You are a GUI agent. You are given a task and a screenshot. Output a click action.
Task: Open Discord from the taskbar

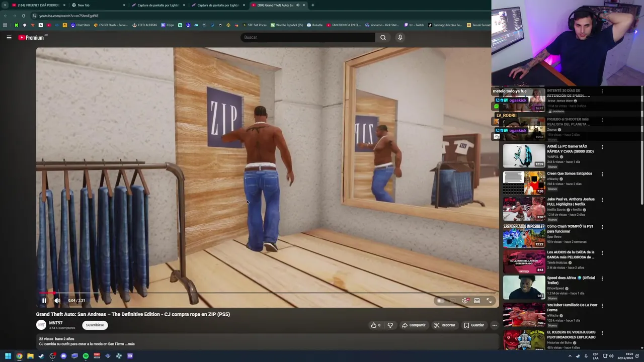click(63, 356)
